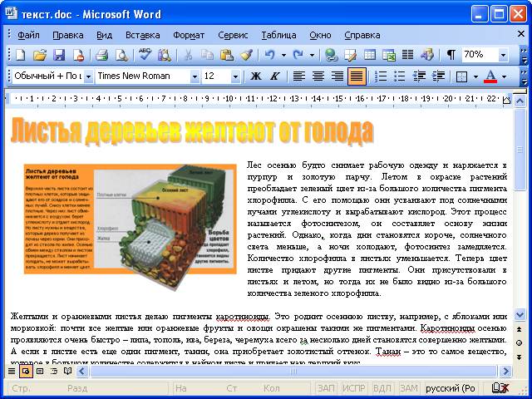Viewport: 532px width, 399px height.
Task: Open the Вид menu
Action: [104, 35]
